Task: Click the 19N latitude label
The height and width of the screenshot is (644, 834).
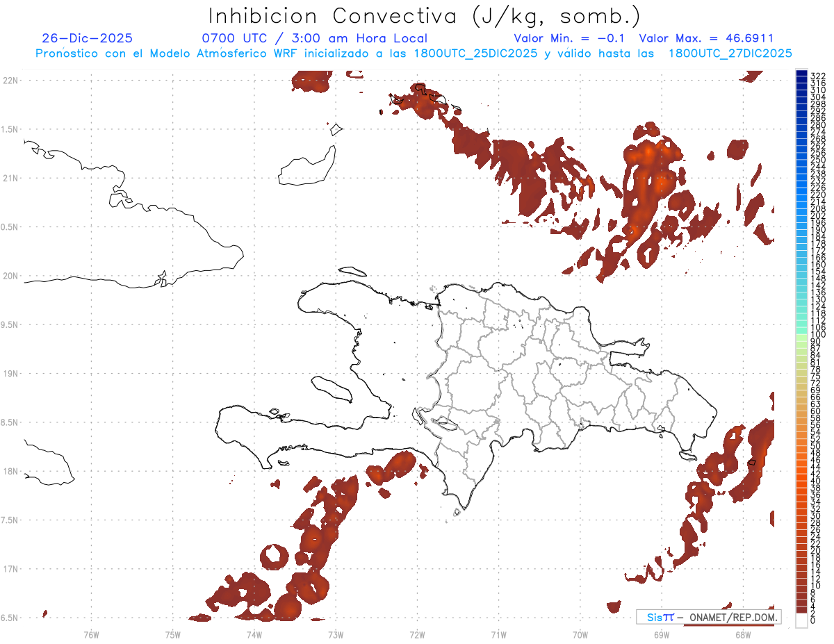Action: pyautogui.click(x=10, y=374)
